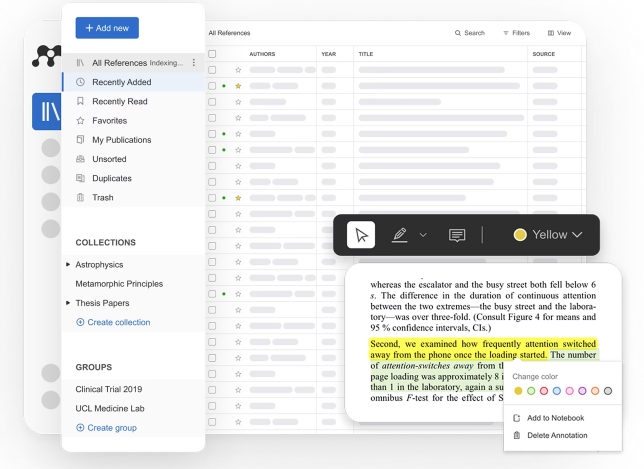Pick the purple annotation color swatch
644x469 pixels.
pos(582,391)
